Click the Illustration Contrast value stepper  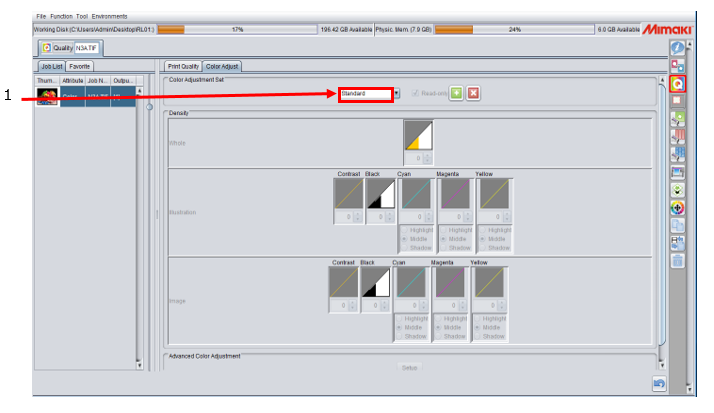357,217
